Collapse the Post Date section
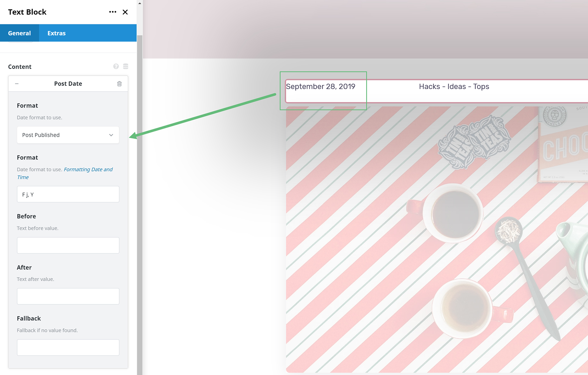 [x=17, y=84]
